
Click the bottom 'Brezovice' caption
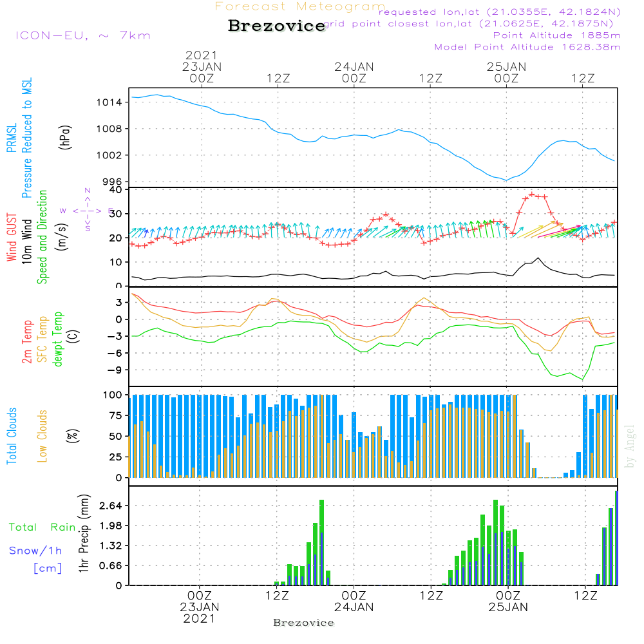click(x=303, y=623)
